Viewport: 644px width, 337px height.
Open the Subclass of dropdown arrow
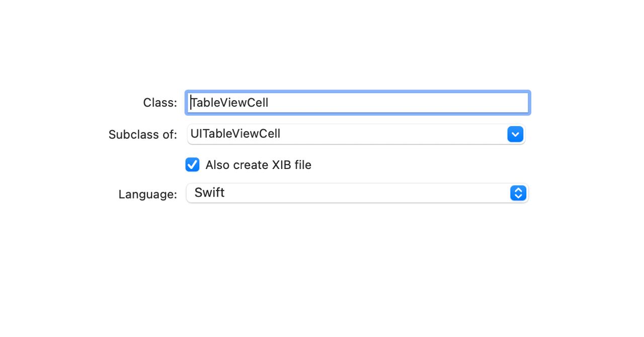515,134
